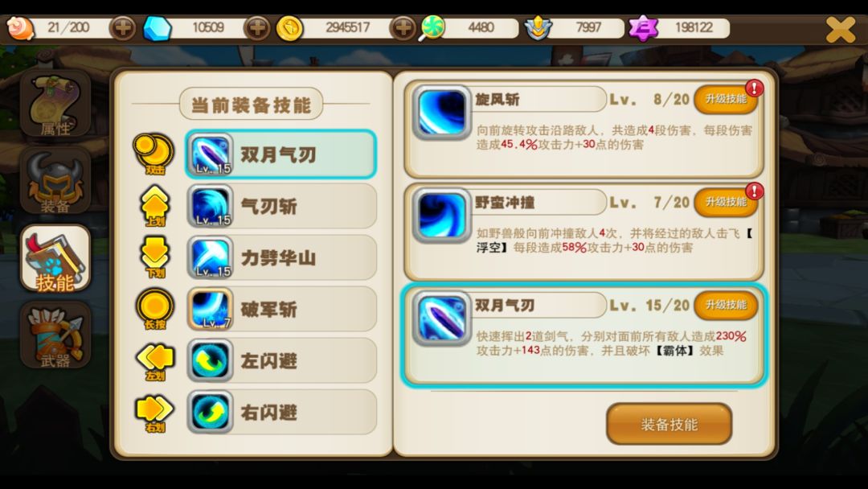This screenshot has height=489, width=868.
Task: Add gold coins with plus beside 2945517
Action: click(403, 27)
